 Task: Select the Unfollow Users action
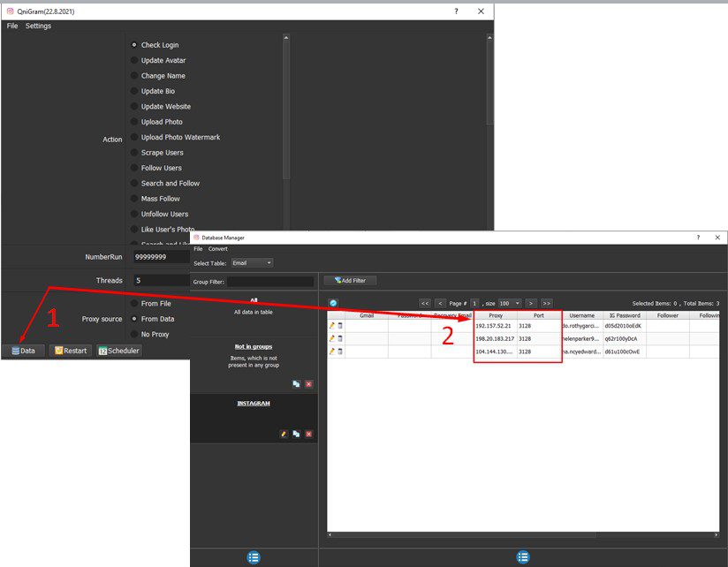[160, 214]
